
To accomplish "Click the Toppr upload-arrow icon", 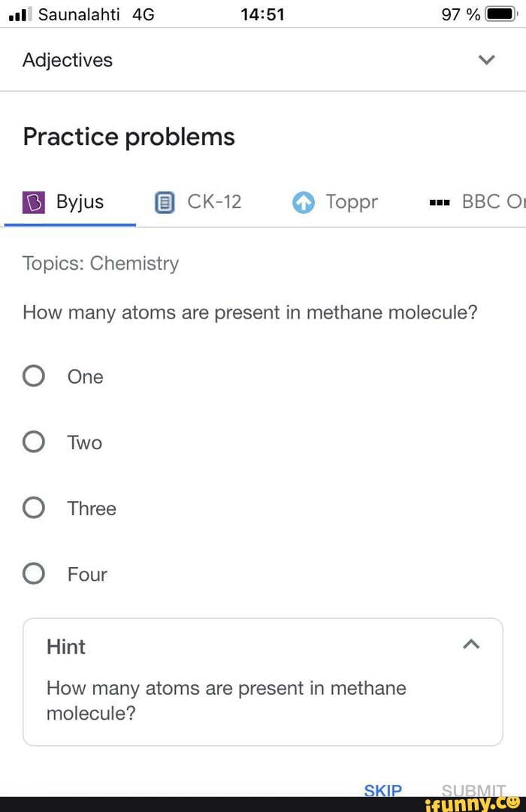I will click(x=304, y=201).
